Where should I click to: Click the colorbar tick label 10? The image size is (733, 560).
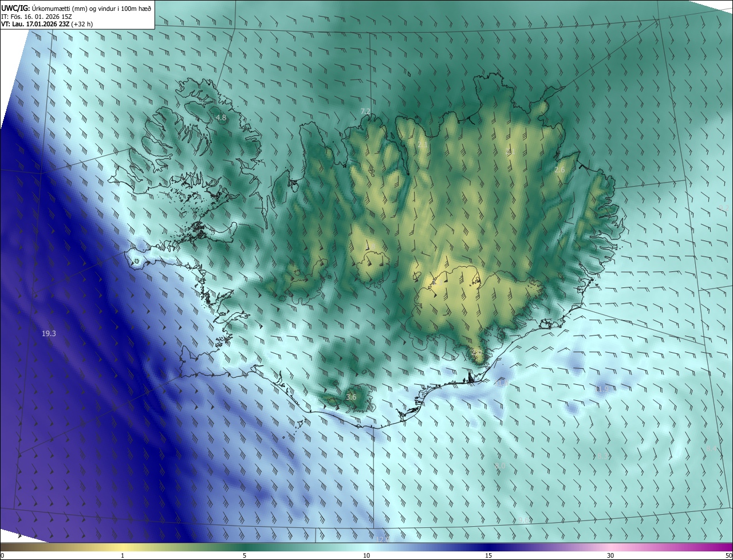(366, 556)
